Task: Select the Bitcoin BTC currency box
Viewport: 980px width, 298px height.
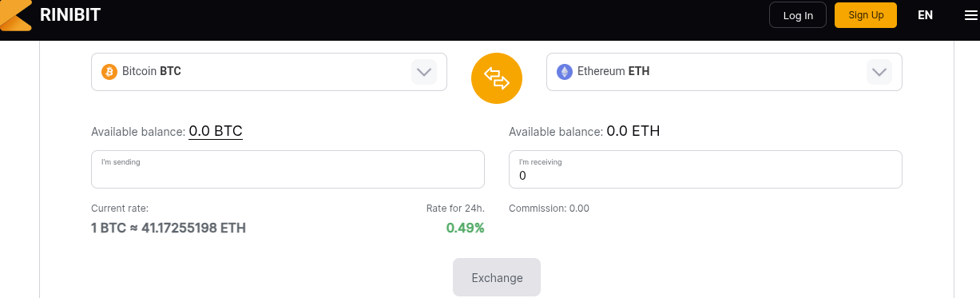Action: pos(269,72)
